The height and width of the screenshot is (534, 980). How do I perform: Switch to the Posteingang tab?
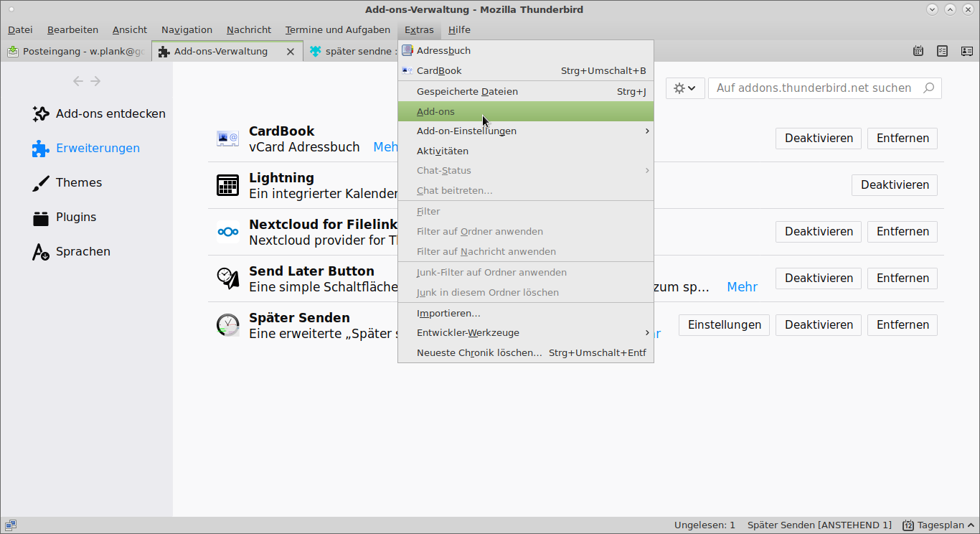tap(76, 52)
